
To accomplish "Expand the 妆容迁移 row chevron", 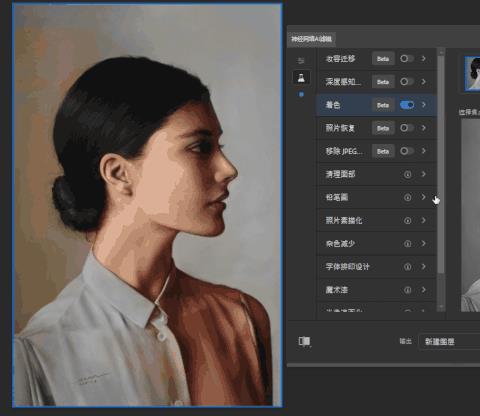I will tap(423, 59).
